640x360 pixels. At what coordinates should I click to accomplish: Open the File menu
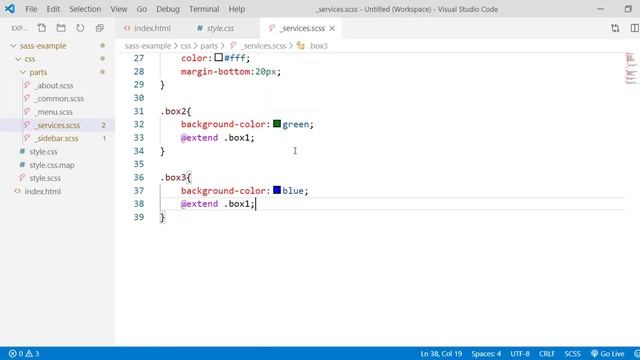tap(31, 9)
